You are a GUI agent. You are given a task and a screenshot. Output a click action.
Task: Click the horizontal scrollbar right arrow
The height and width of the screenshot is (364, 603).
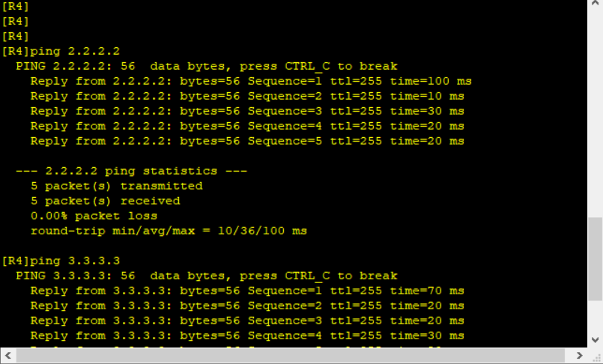point(580,356)
